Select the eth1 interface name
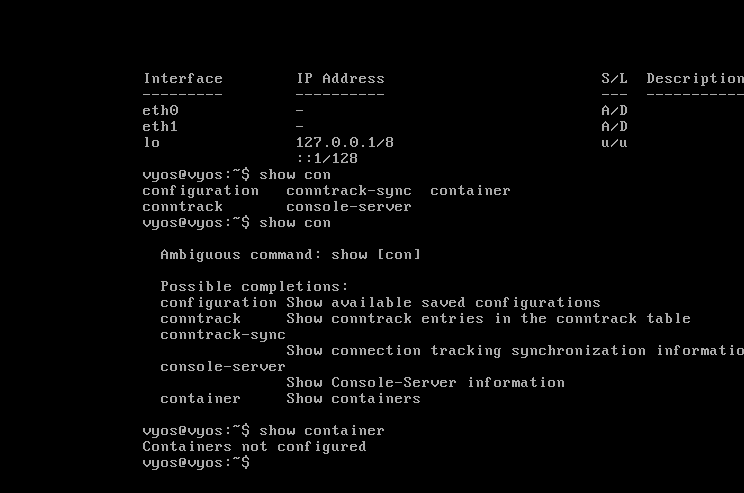The image size is (744, 493). tap(161, 126)
